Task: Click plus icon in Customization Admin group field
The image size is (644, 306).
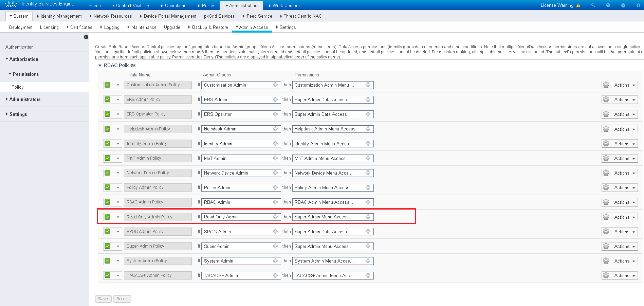Action: (x=275, y=85)
